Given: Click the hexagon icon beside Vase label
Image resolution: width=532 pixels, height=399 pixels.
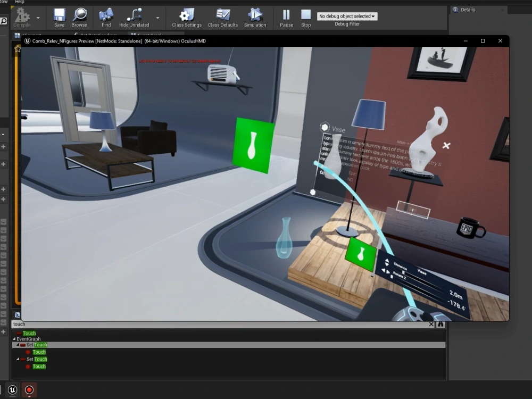Looking at the screenshot, I should pos(325,127).
